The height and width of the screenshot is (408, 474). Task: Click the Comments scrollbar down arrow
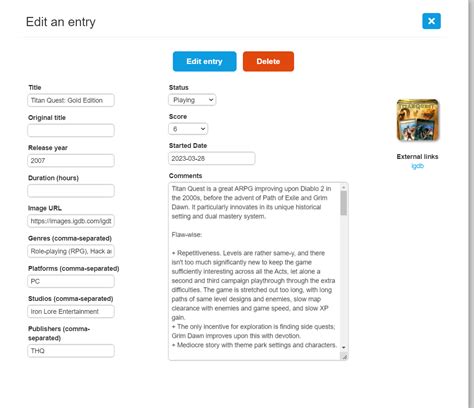[344, 347]
